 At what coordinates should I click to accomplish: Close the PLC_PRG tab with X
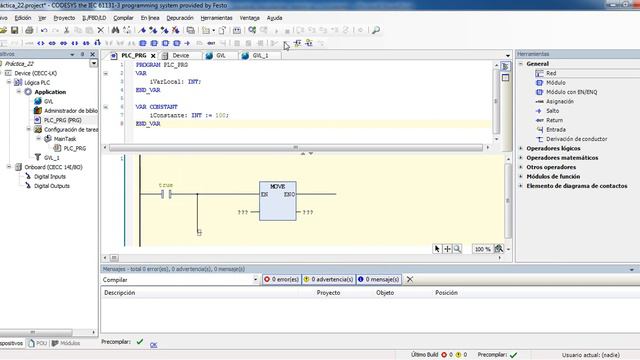pyautogui.click(x=153, y=56)
